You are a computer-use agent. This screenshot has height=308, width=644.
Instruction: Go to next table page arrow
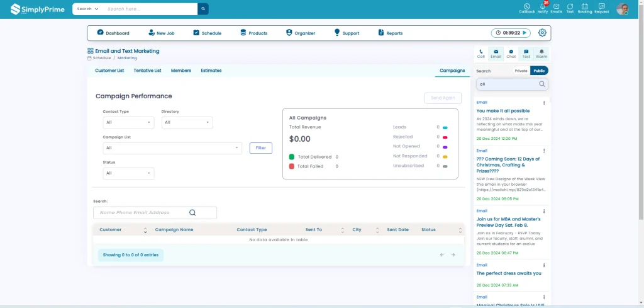453,255
